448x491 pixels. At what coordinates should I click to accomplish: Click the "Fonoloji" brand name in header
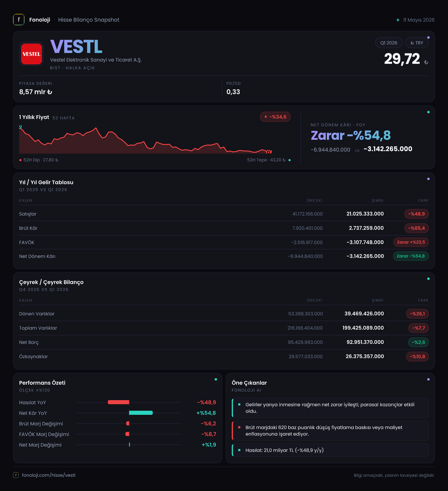coord(40,20)
